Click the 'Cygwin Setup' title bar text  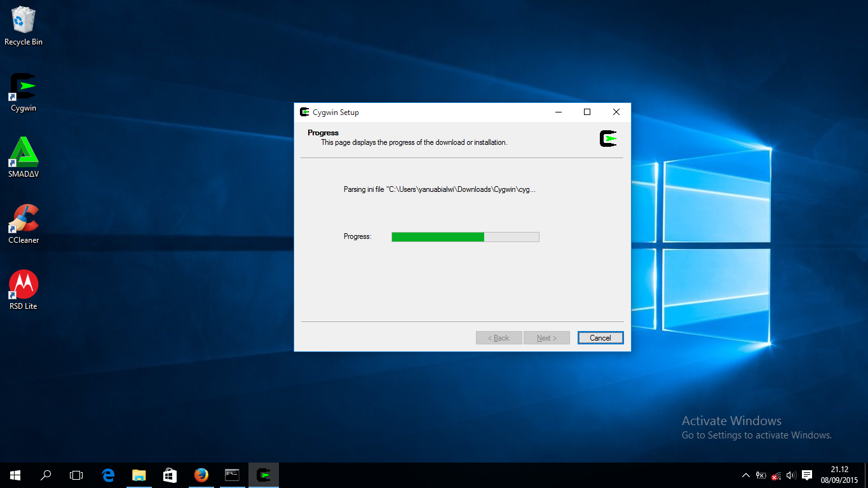point(336,112)
